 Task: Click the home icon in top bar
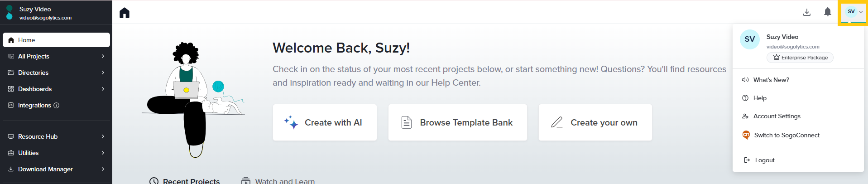point(125,13)
